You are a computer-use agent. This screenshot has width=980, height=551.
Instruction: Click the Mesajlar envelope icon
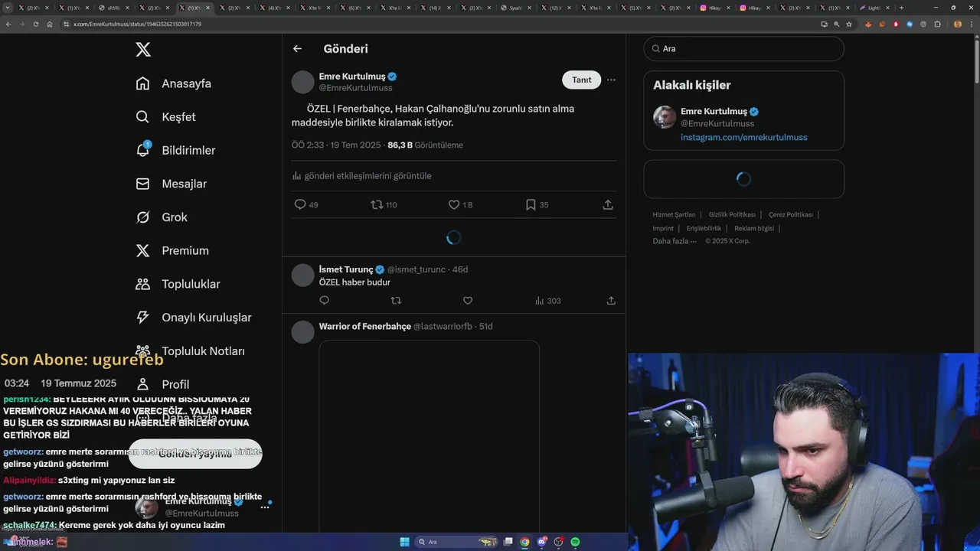pyautogui.click(x=142, y=184)
